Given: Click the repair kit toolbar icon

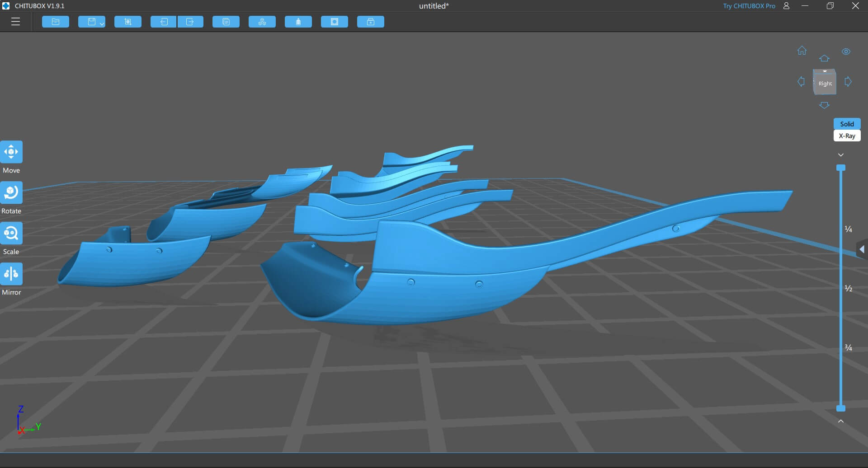Looking at the screenshot, I should click(x=371, y=22).
